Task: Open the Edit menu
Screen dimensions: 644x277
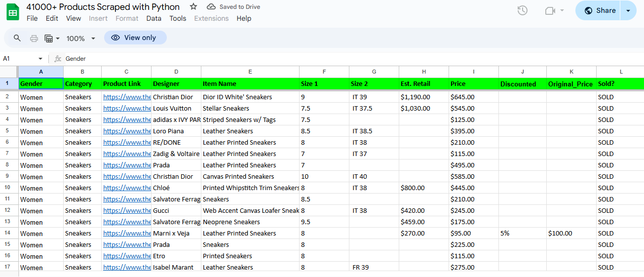Action: [52, 18]
